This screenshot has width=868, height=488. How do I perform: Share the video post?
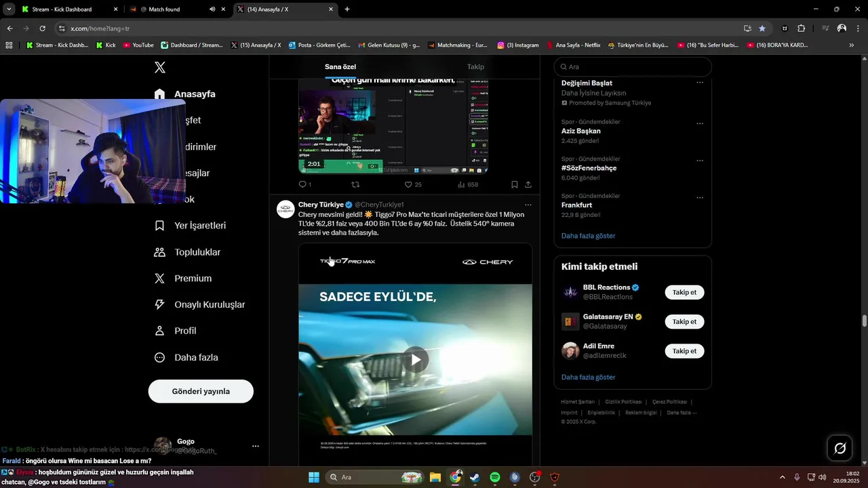(528, 184)
